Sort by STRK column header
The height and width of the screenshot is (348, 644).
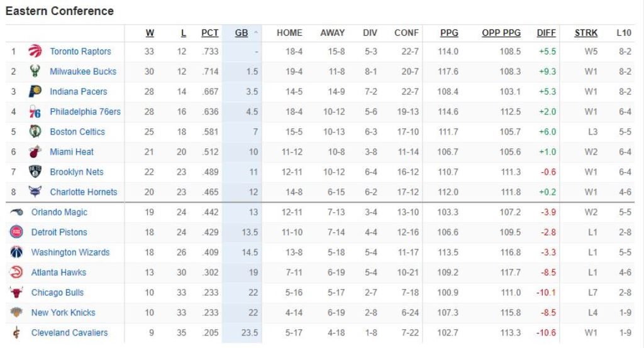586,33
